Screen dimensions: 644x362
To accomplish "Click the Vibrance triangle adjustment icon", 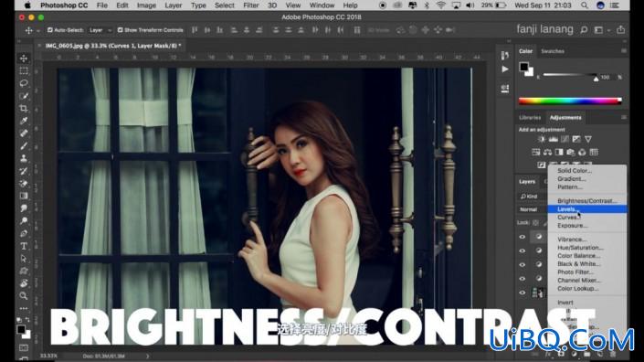I will [x=588, y=139].
